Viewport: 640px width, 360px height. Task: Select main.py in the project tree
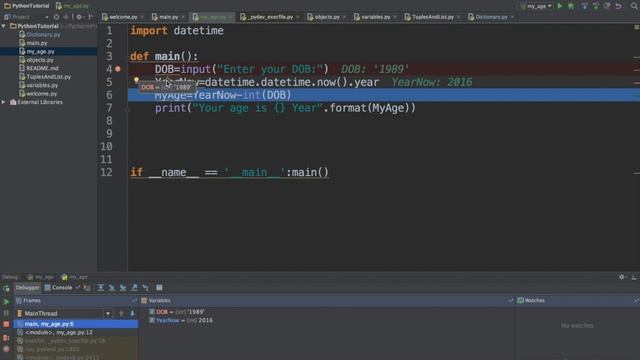[37, 43]
